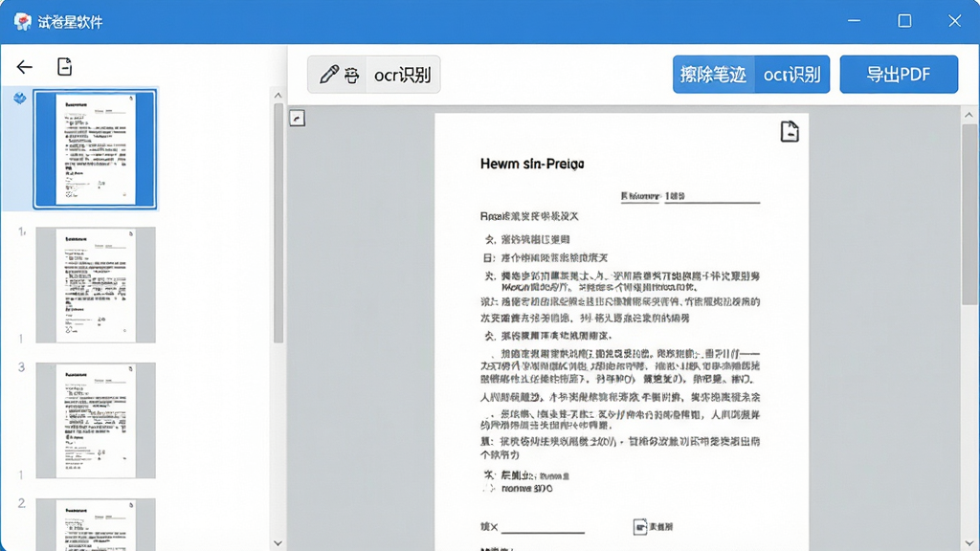Click thumbnail panel scroll down arrow
This screenshot has height=551, width=980.
click(x=278, y=543)
